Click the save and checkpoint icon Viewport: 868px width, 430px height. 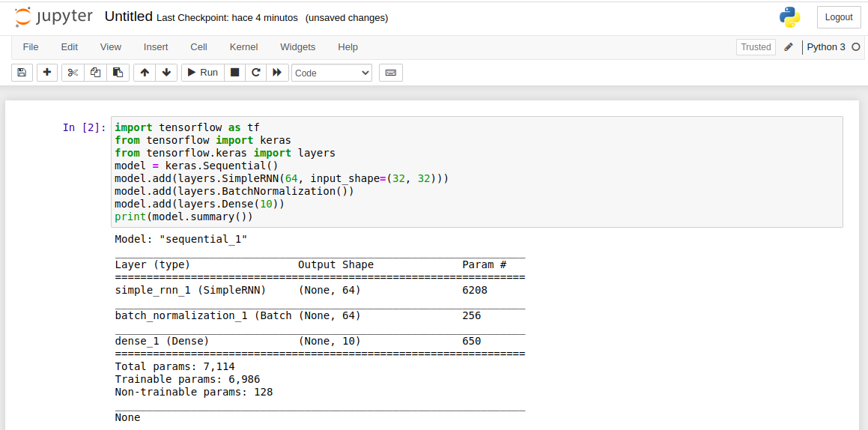tap(22, 73)
